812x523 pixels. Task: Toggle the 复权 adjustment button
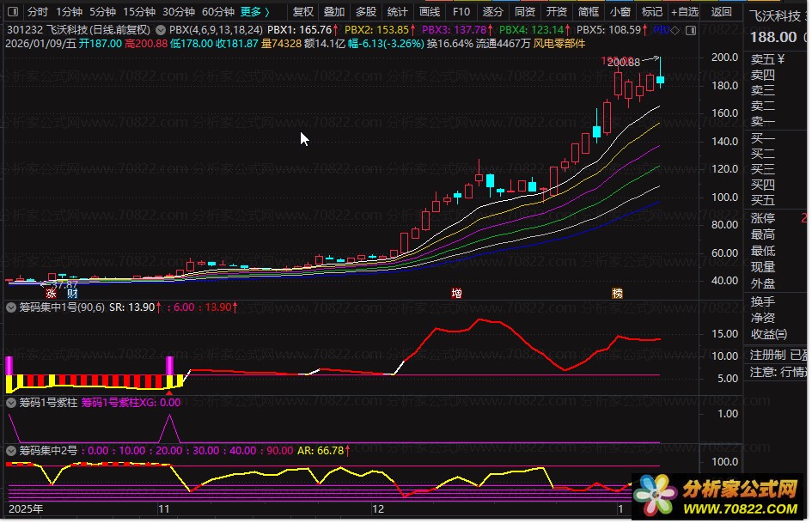(x=303, y=12)
